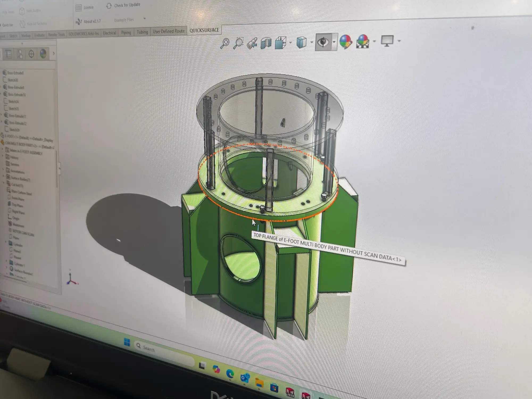Image resolution: width=532 pixels, height=399 pixels.
Task: Open the ConfigurationManager tab icon
Action: coord(20,54)
